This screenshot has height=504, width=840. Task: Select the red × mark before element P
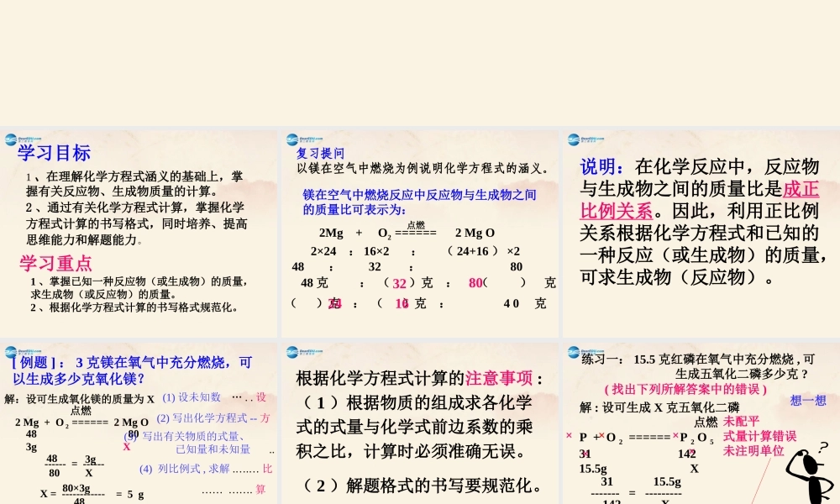tap(567, 436)
